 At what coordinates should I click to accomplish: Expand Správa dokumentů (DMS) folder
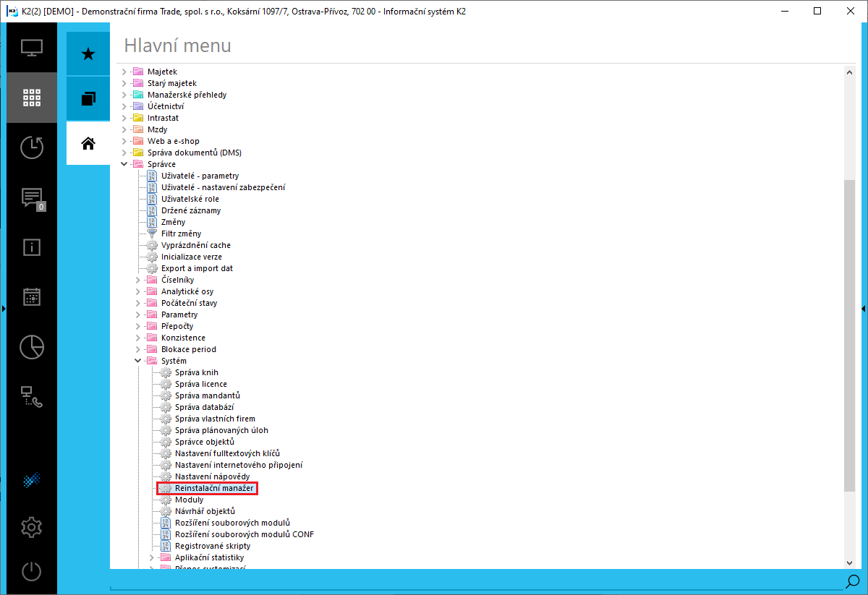pos(124,153)
